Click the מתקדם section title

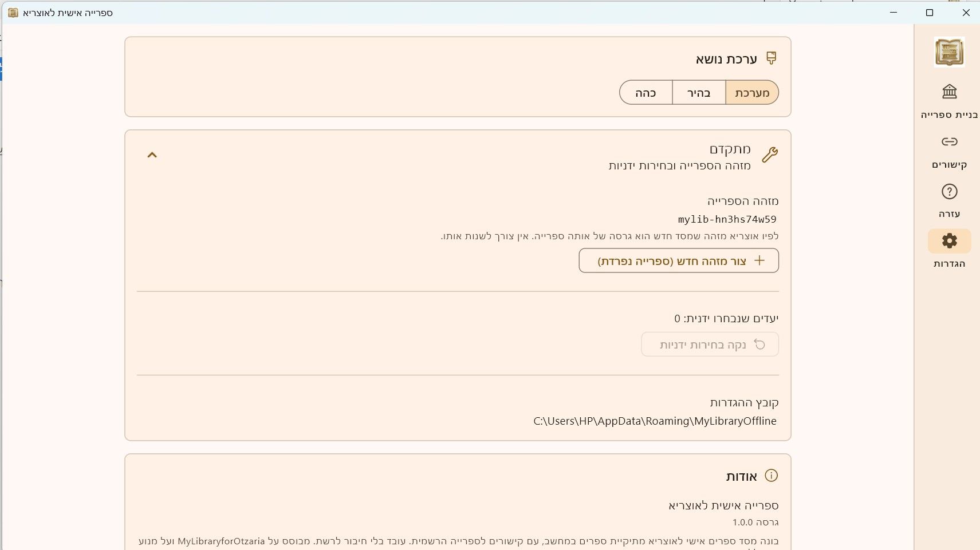(x=730, y=149)
